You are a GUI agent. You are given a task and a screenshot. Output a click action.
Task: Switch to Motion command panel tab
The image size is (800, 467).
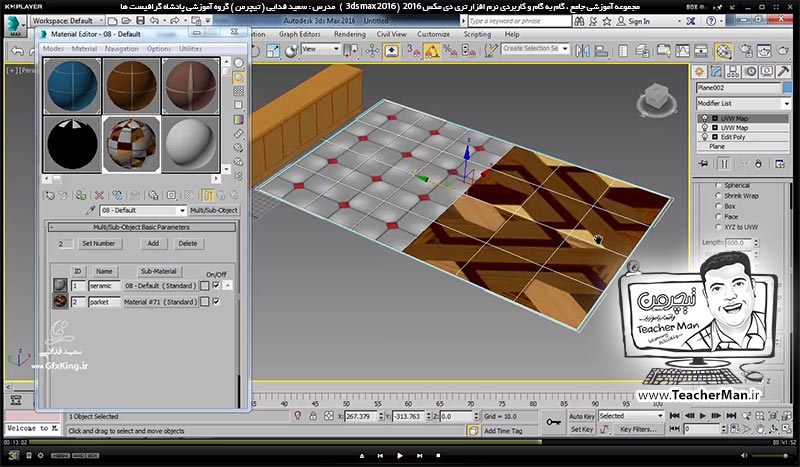tap(750, 71)
